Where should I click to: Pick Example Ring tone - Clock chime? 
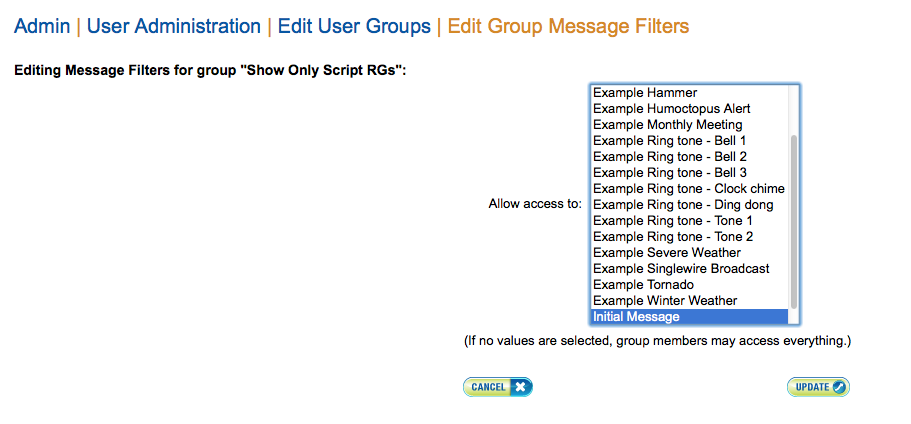click(x=690, y=189)
